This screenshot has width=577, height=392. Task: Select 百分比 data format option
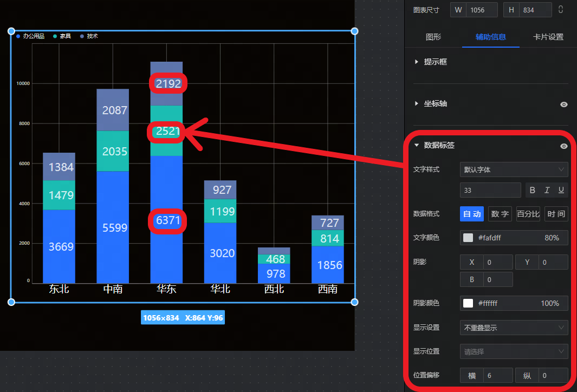click(x=528, y=214)
